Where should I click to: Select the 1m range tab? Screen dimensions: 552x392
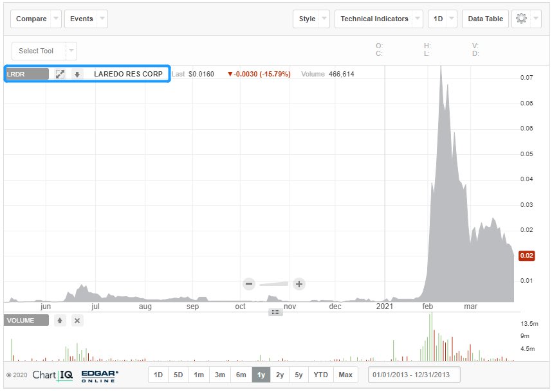click(199, 375)
